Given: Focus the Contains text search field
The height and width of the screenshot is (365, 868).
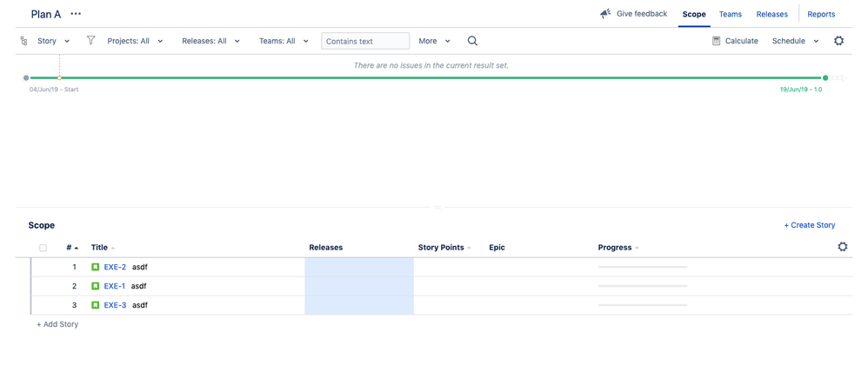Looking at the screenshot, I should [365, 41].
